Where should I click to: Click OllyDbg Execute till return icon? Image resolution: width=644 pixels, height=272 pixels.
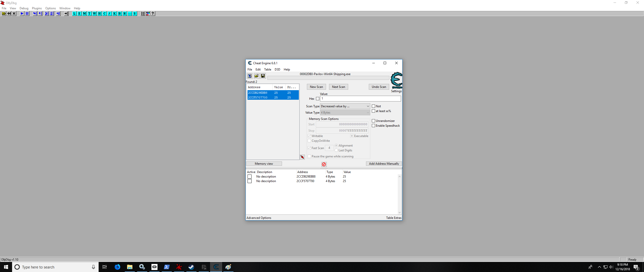click(58, 14)
